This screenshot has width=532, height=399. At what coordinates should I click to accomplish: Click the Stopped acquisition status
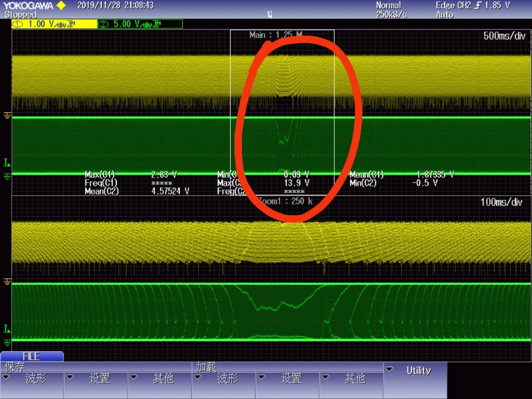[x=21, y=15]
